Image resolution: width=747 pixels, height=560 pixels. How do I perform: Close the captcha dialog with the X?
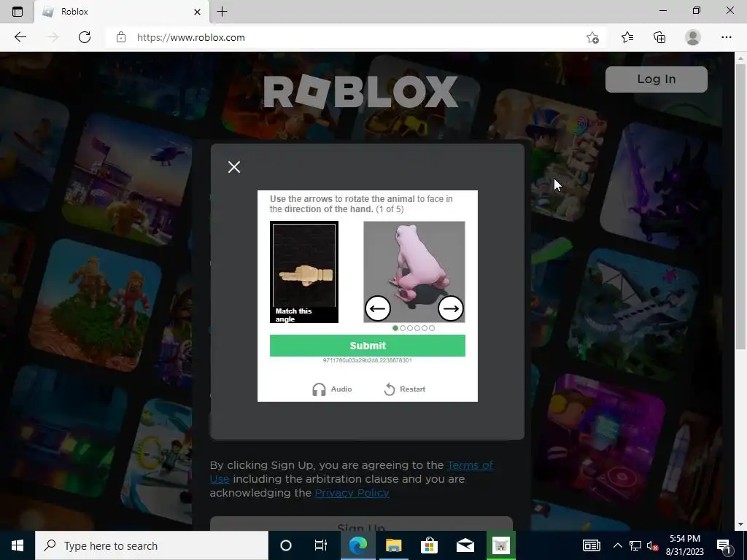click(x=234, y=167)
